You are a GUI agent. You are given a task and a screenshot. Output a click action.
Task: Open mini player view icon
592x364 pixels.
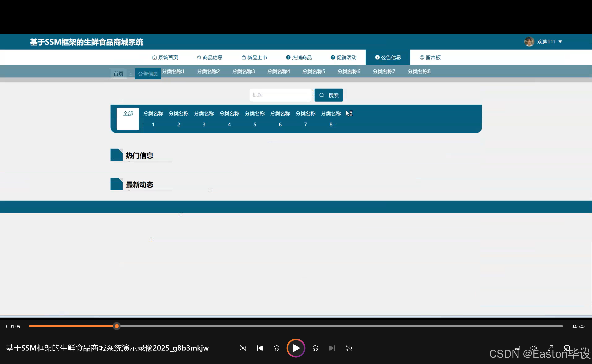click(x=567, y=348)
